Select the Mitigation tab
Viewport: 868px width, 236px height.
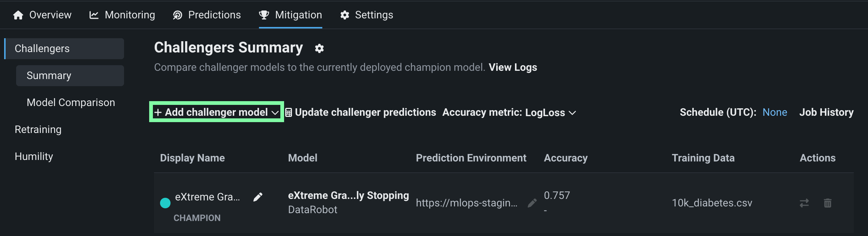point(290,15)
